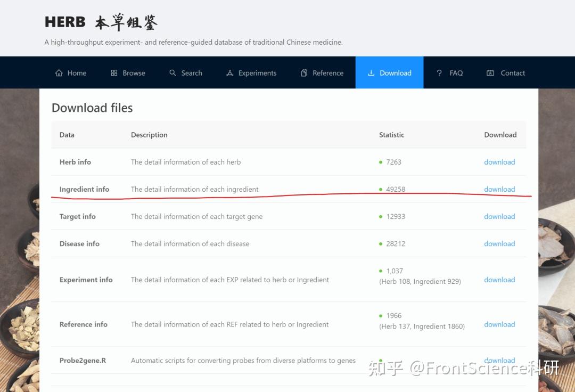Click the FAQ question mark icon

point(439,72)
